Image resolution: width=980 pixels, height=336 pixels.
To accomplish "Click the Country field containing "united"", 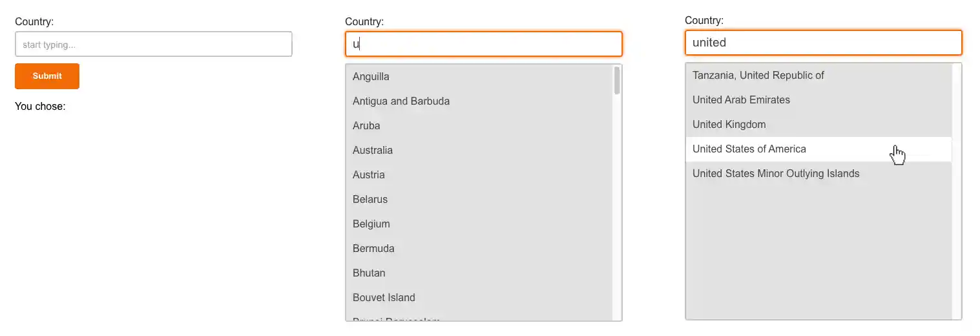I will [x=823, y=43].
